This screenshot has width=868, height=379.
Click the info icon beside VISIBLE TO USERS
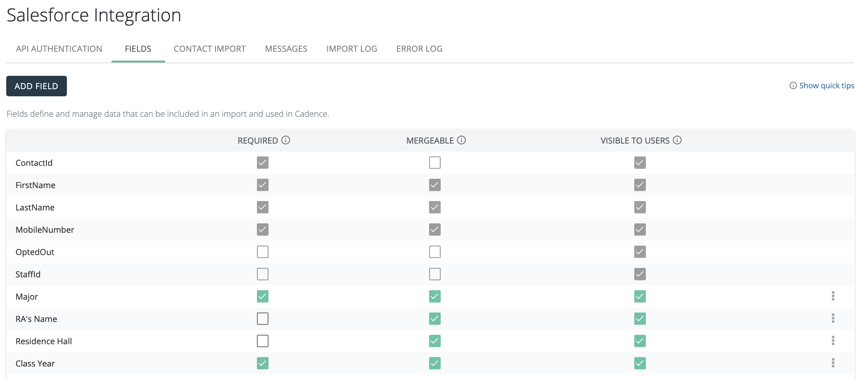pyautogui.click(x=677, y=140)
